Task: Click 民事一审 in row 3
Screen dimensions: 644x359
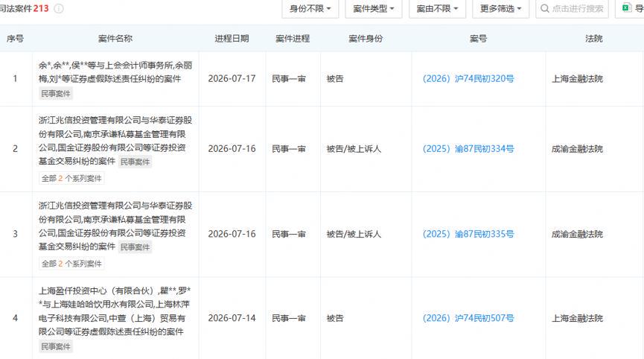Action: [x=289, y=234]
